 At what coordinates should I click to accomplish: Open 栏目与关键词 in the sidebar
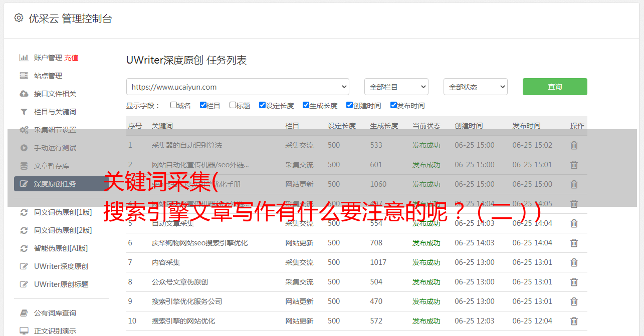(x=55, y=112)
